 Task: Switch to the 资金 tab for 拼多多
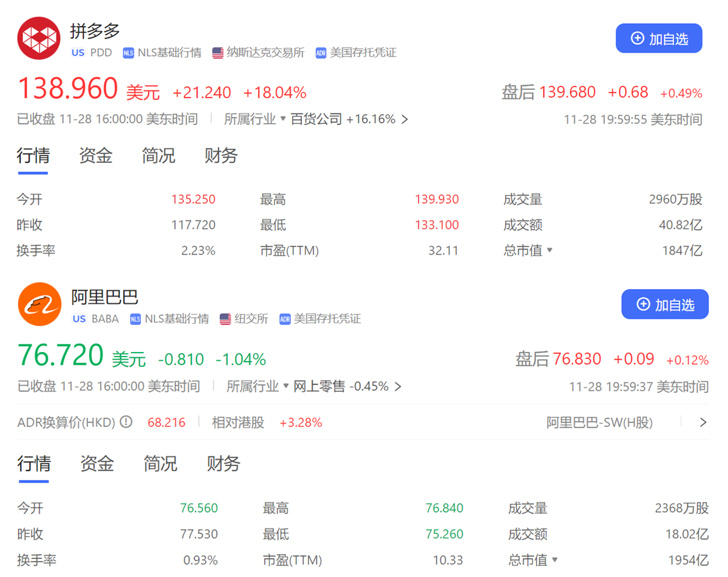95,156
